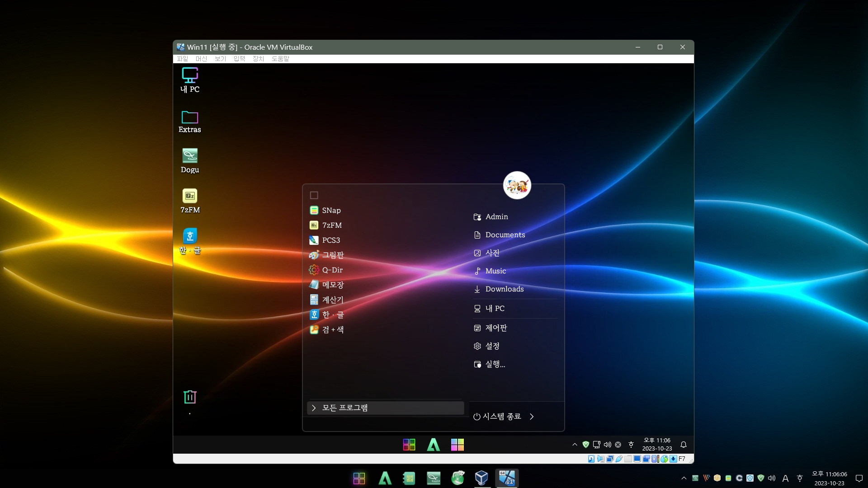Open the 머신 menu in VirtualBox
This screenshot has width=868, height=488.
201,59
